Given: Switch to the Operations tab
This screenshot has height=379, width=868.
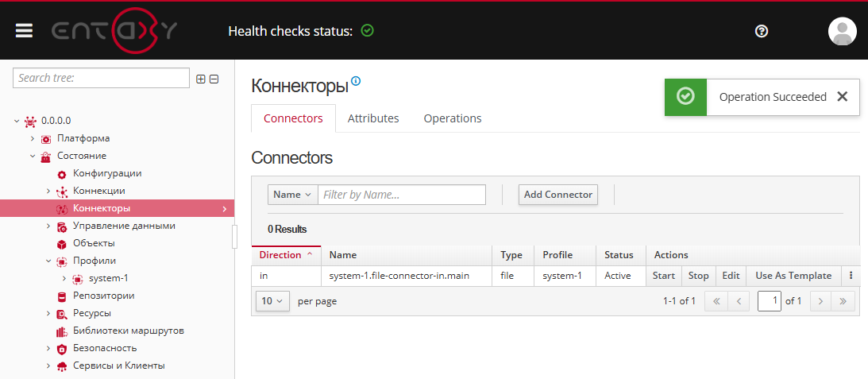Looking at the screenshot, I should pyautogui.click(x=453, y=118).
